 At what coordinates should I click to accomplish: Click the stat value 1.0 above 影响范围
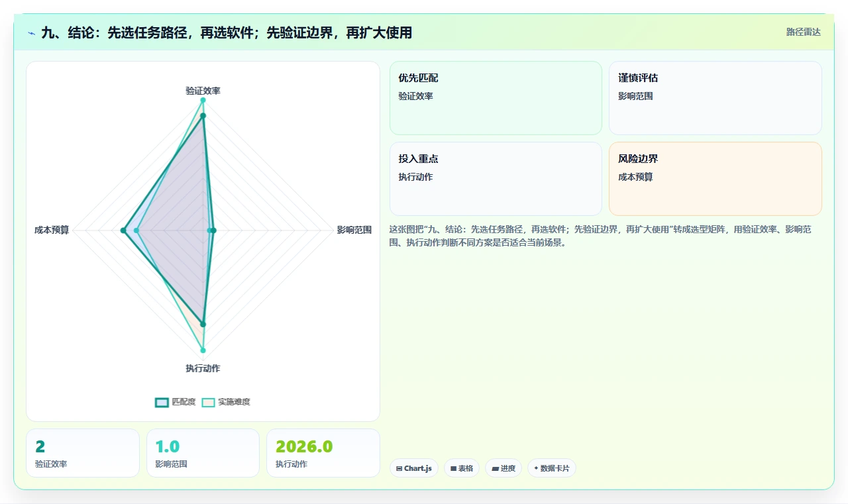[x=167, y=447]
